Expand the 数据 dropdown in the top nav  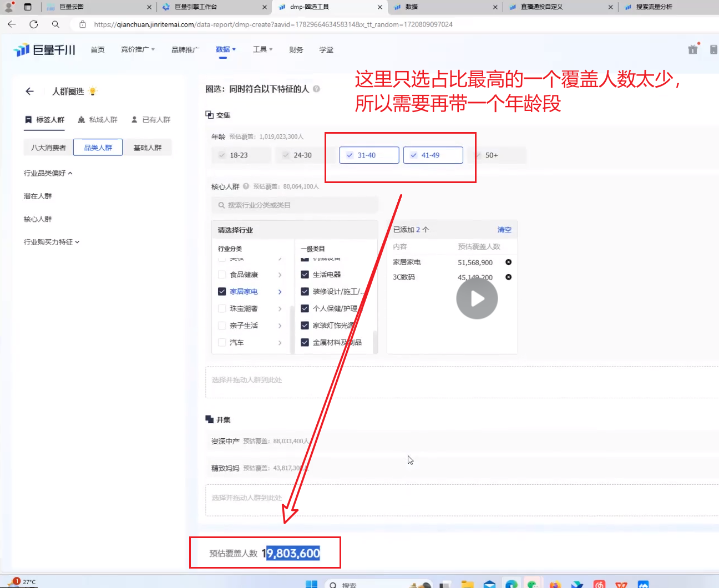tap(226, 49)
